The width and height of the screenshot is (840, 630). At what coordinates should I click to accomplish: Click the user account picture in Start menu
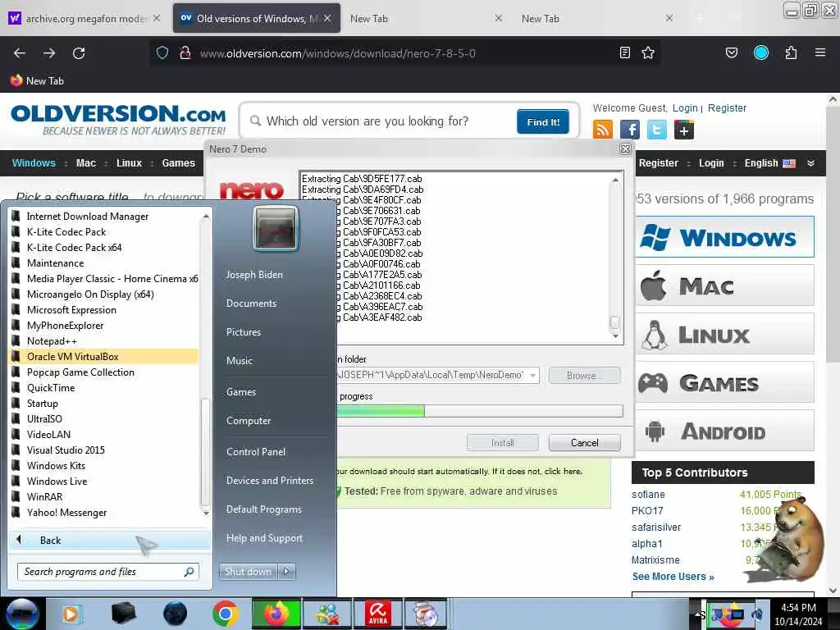[276, 229]
